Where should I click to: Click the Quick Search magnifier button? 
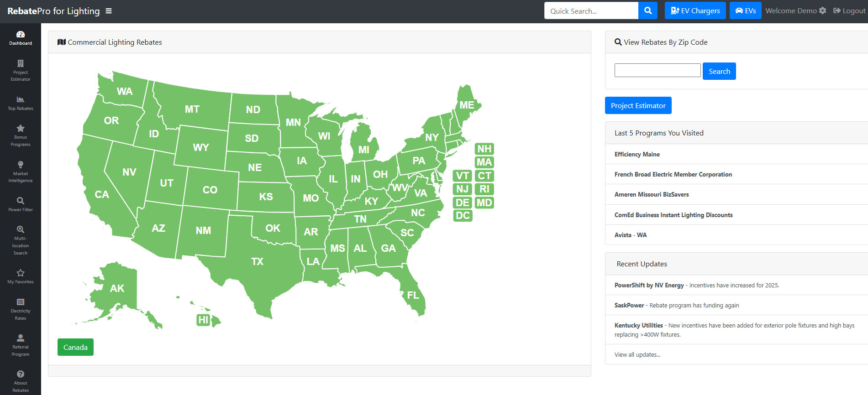[x=647, y=10]
